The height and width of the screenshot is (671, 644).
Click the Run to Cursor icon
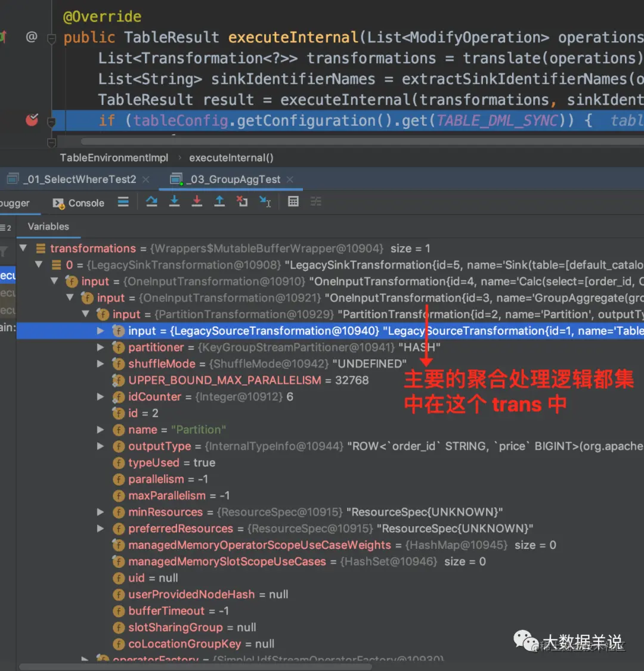click(265, 201)
